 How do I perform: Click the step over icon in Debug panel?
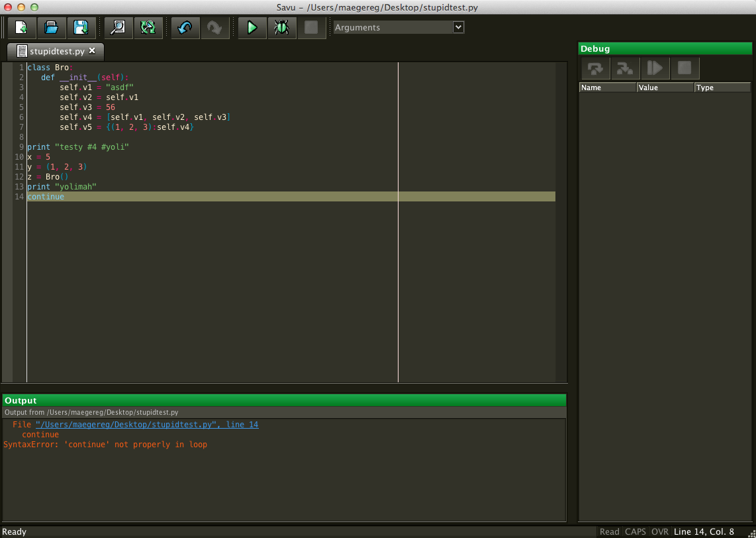coord(595,68)
